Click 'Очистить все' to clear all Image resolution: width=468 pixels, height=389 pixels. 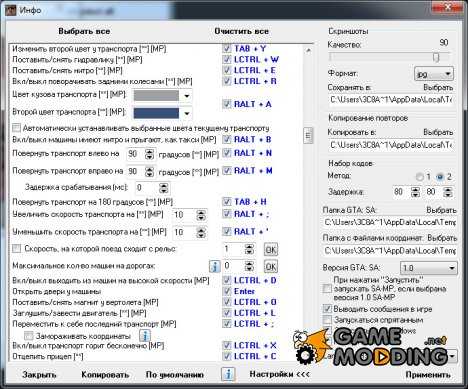point(242,31)
